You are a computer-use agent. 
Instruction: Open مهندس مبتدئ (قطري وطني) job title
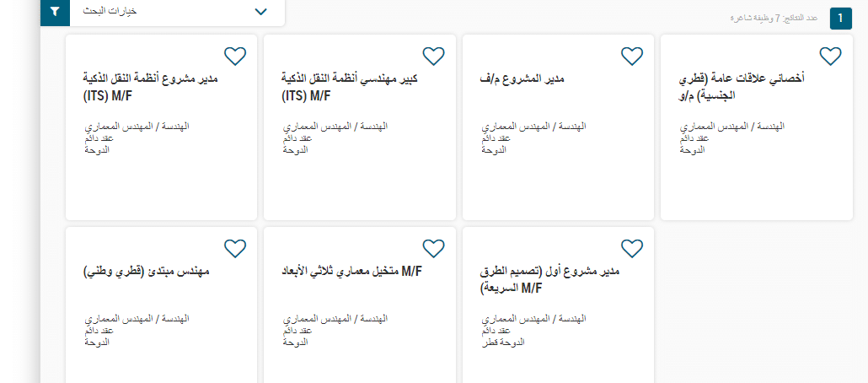[x=146, y=272]
